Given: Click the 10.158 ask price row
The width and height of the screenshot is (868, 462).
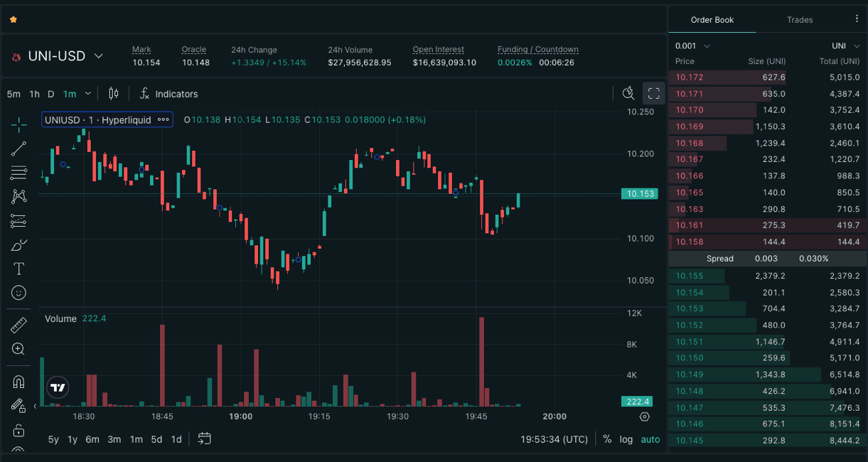Looking at the screenshot, I should point(768,242).
